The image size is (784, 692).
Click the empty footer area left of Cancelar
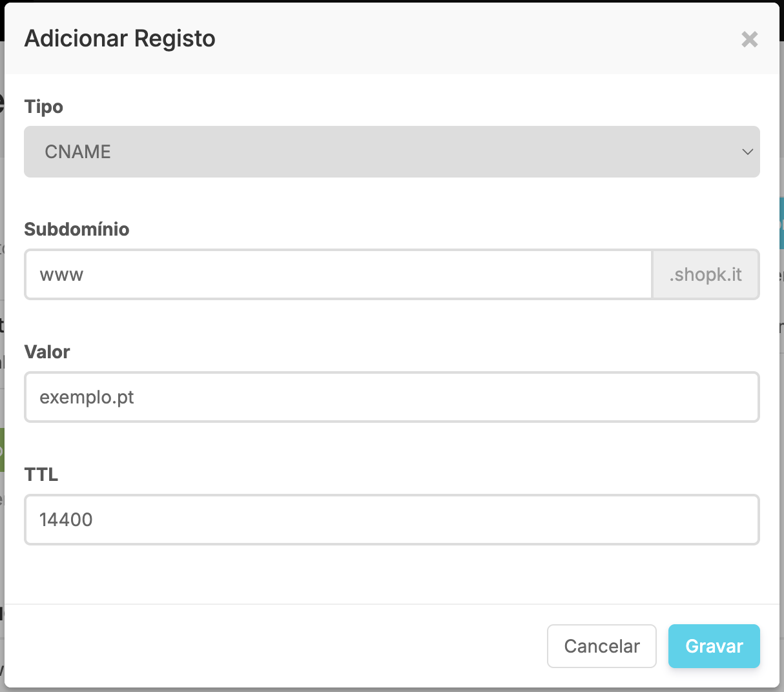point(271,646)
